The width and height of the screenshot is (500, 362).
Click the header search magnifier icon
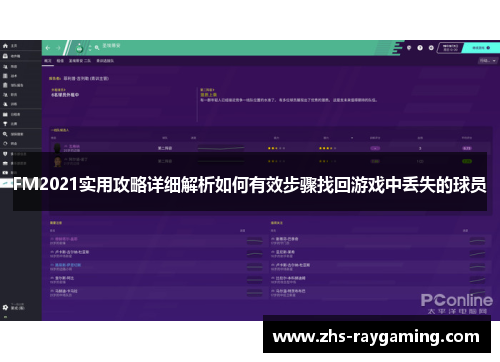pos(97,48)
